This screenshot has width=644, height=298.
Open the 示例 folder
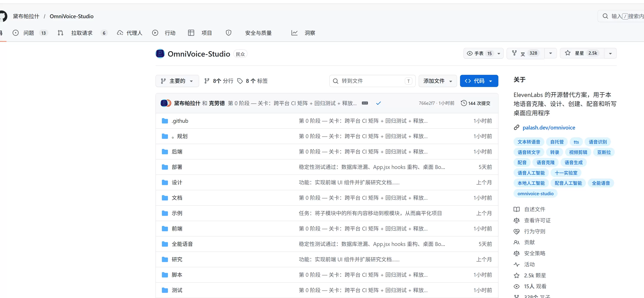pyautogui.click(x=177, y=213)
